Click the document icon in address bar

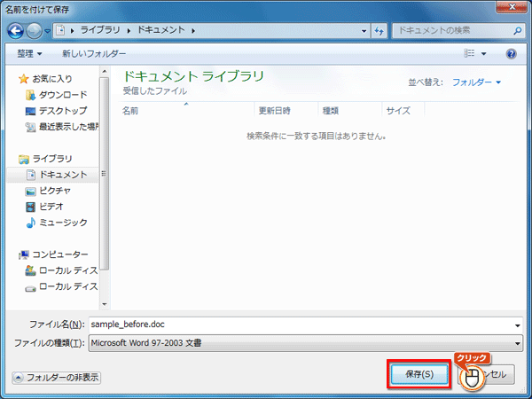tap(60, 30)
